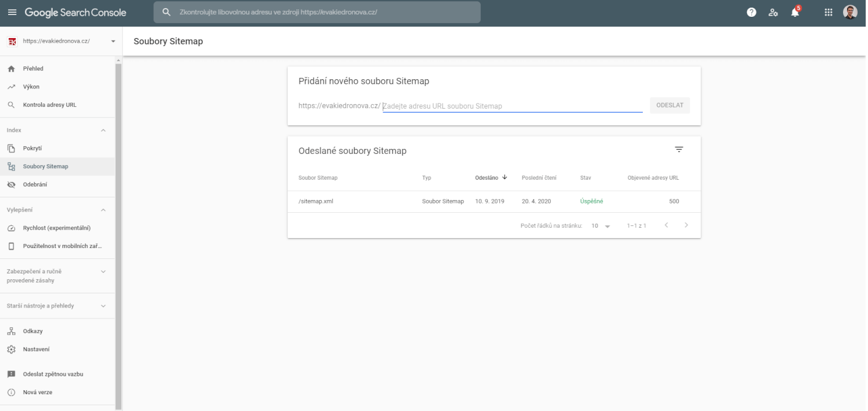The width and height of the screenshot is (868, 411).
Task: Open the rows per page dropdown
Action: pos(601,226)
